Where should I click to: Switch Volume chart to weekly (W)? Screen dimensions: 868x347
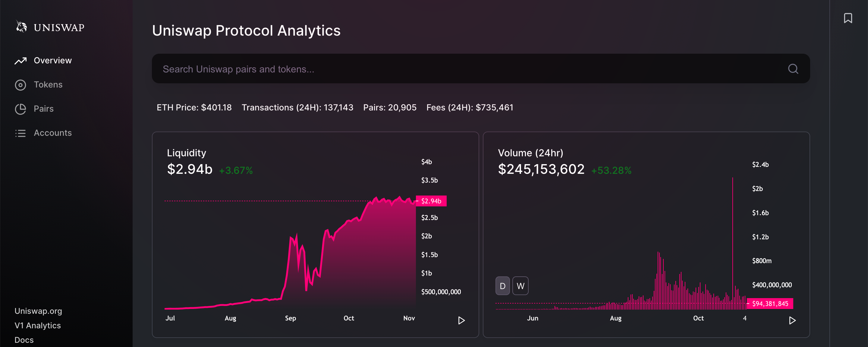pos(520,286)
